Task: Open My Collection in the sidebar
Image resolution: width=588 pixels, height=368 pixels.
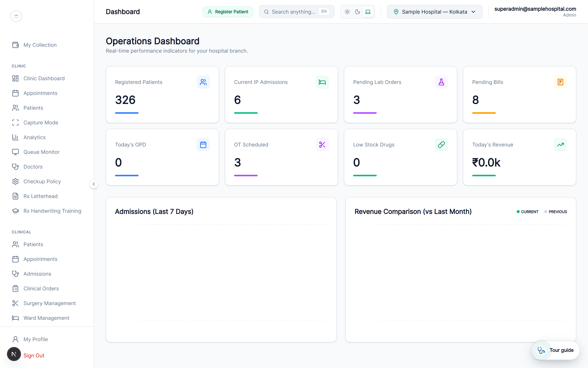Action: point(47,45)
